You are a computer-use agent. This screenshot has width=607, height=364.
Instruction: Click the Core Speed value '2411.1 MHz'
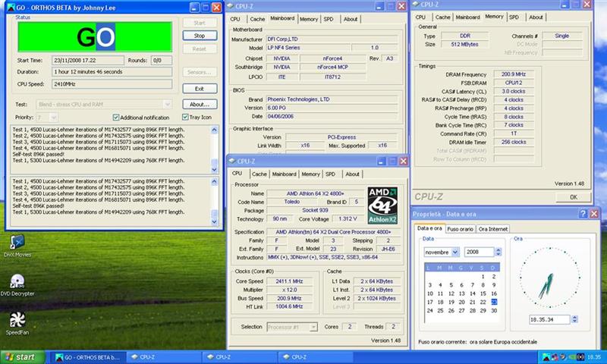pos(289,281)
